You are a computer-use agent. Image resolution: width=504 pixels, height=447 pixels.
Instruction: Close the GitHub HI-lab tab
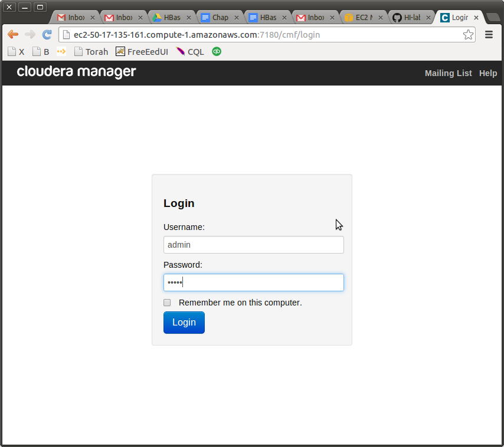(428, 18)
